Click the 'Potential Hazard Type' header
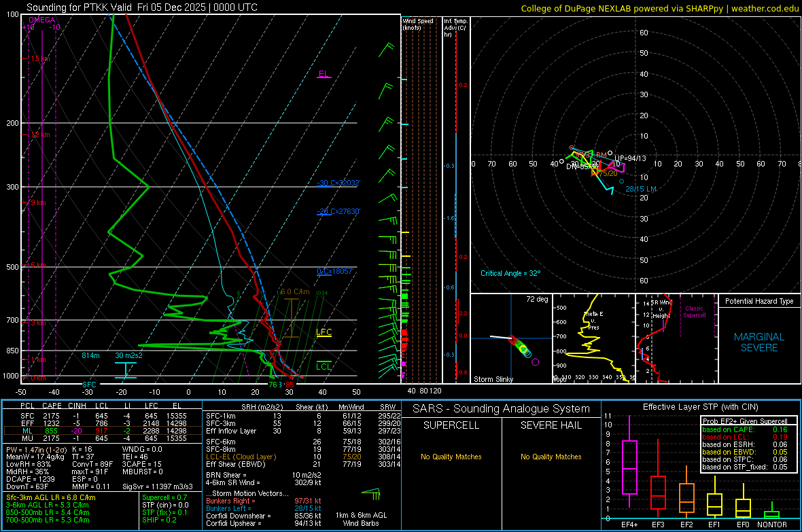 [759, 301]
